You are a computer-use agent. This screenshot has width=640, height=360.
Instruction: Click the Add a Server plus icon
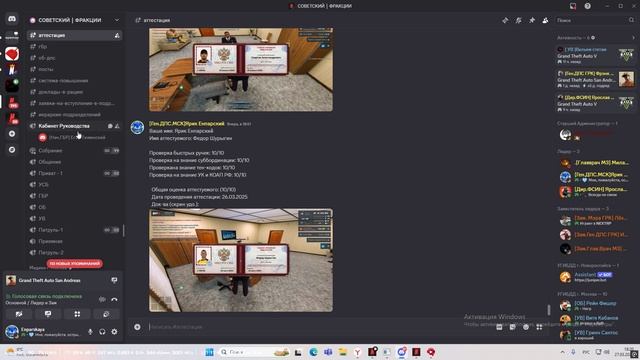[x=12, y=134]
